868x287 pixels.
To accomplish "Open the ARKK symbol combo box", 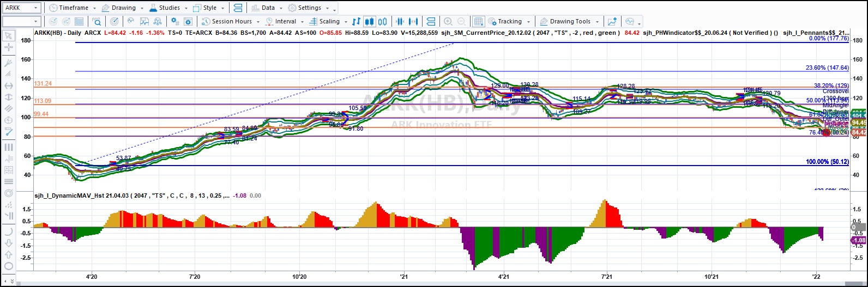I will click(21, 8).
